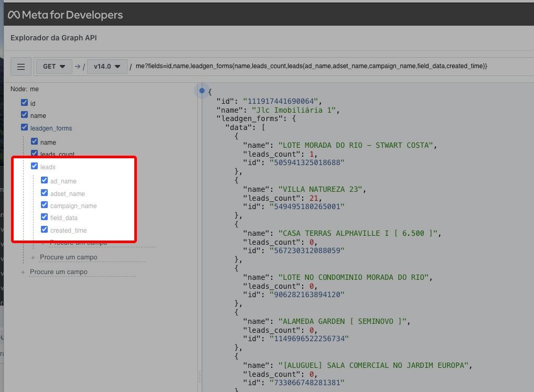The image size is (534, 392).
Task: Toggle the leadgen_forms checkbox
Action: click(24, 127)
